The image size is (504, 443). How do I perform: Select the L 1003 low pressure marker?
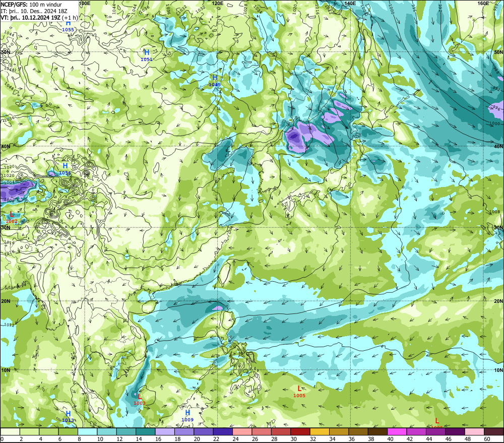pyautogui.click(x=140, y=399)
